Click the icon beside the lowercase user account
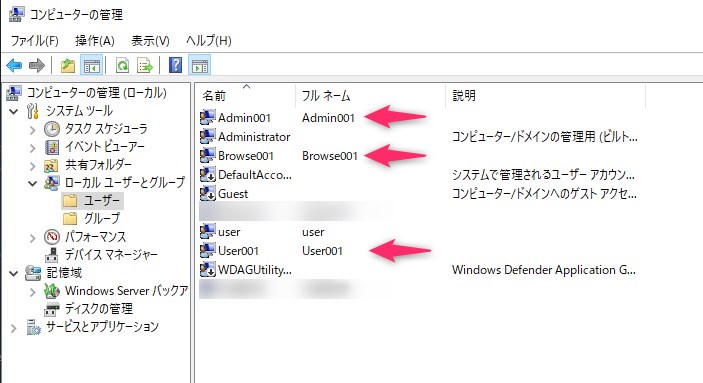 point(207,231)
